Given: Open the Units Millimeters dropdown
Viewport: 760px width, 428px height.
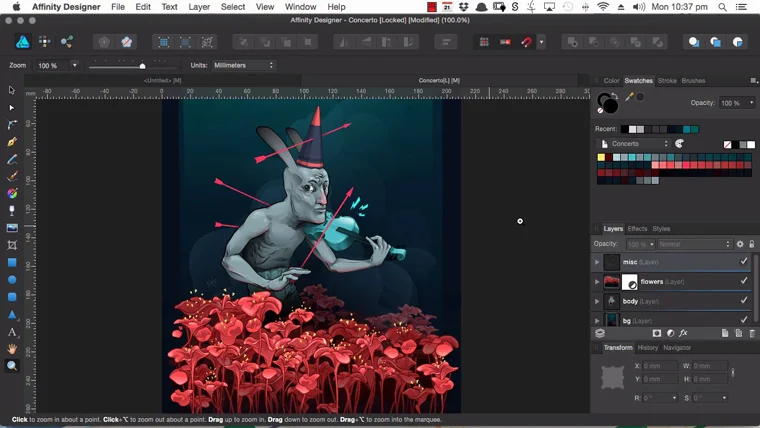Looking at the screenshot, I should pos(244,65).
